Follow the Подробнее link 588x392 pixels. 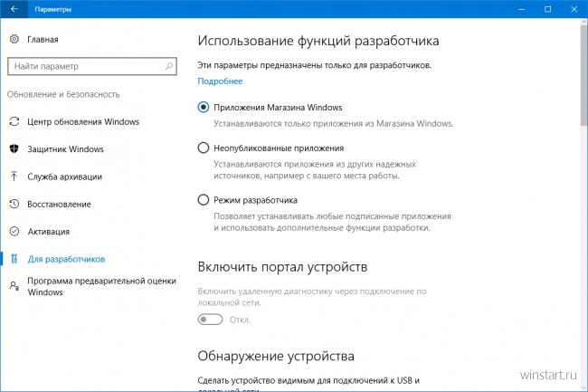click(x=220, y=81)
